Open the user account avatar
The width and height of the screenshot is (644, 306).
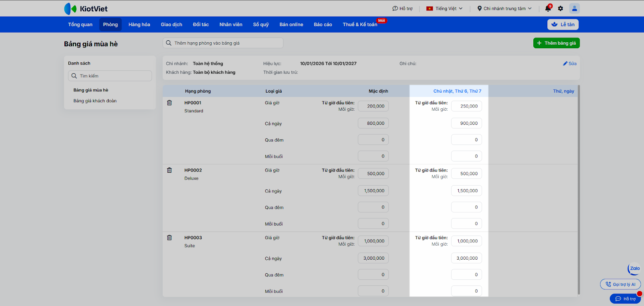coord(574,8)
